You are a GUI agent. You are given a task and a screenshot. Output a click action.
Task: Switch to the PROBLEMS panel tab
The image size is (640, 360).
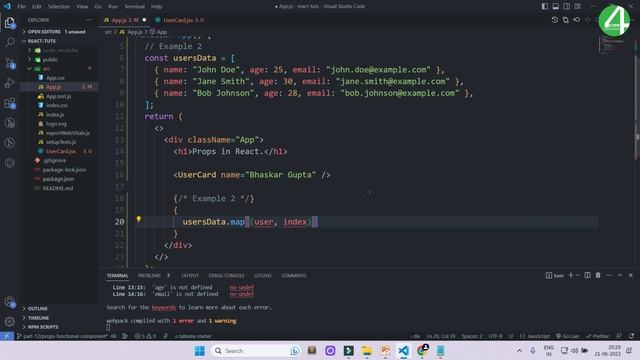click(x=149, y=276)
